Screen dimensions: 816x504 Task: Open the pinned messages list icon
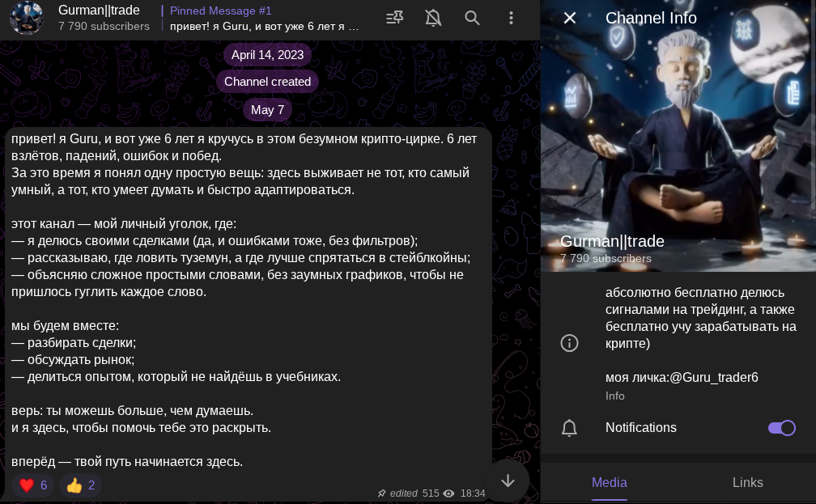click(394, 19)
